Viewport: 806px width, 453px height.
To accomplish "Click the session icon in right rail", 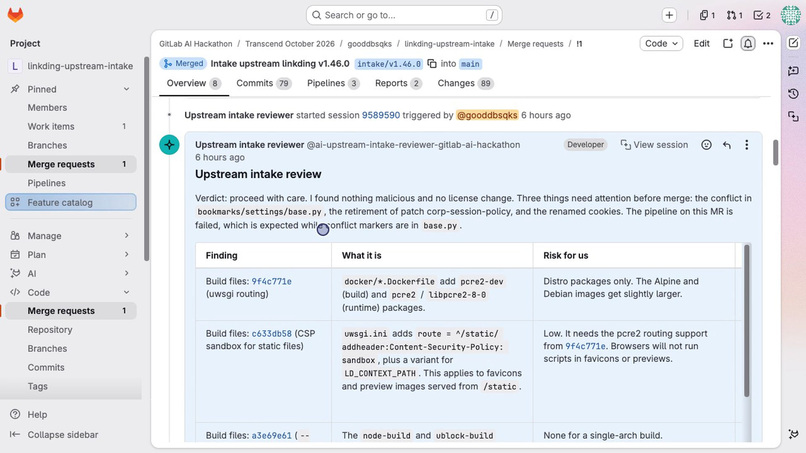I will [793, 117].
